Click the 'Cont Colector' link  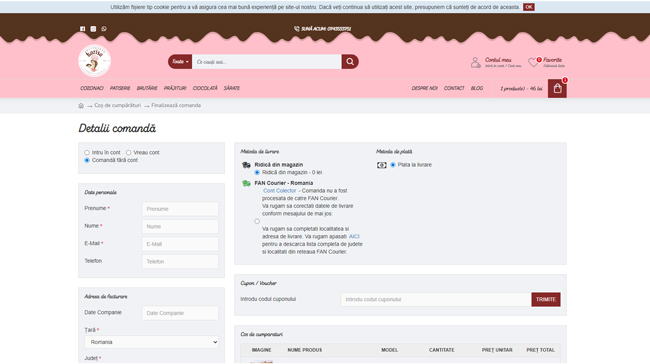click(279, 191)
